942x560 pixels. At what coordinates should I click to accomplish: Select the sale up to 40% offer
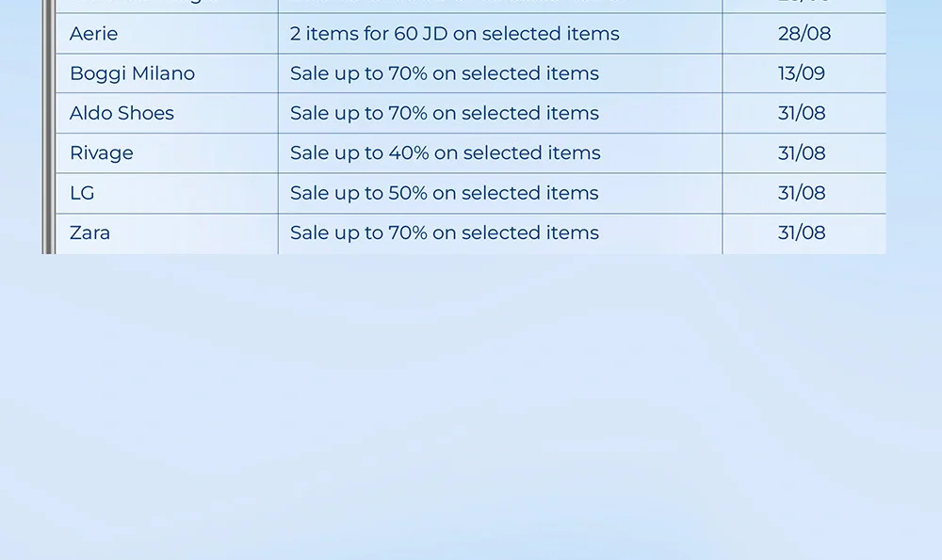point(445,152)
